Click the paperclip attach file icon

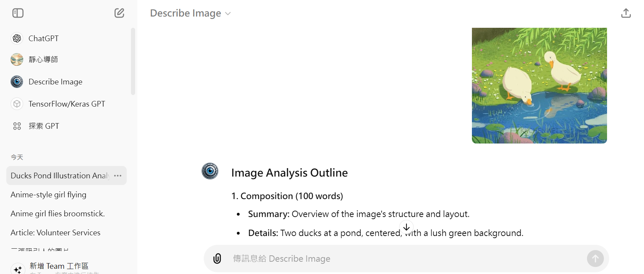[x=217, y=259]
